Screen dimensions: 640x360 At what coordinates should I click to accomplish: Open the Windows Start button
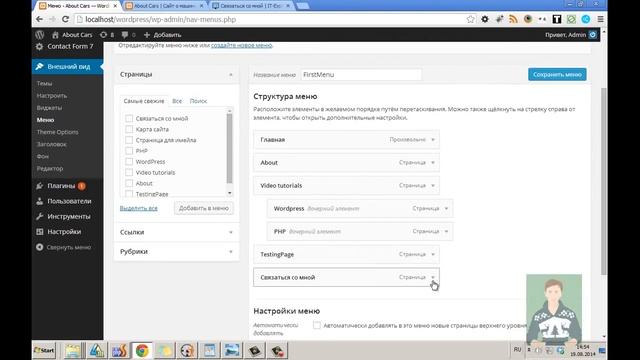[x=44, y=350]
